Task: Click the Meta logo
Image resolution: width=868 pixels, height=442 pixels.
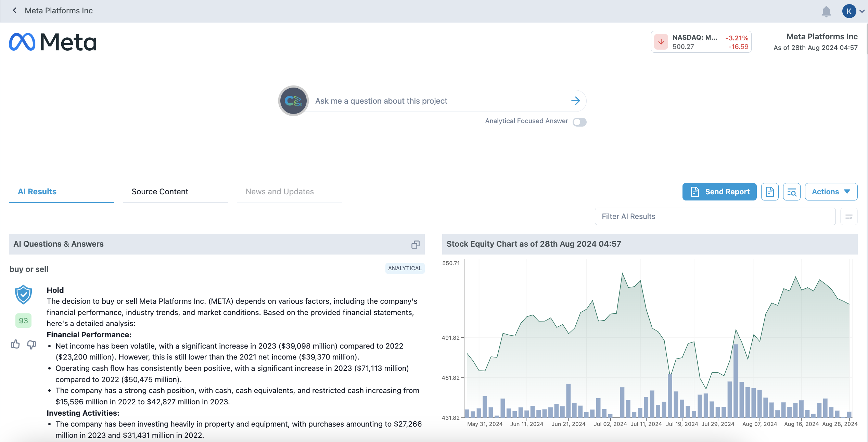Action: [53, 42]
